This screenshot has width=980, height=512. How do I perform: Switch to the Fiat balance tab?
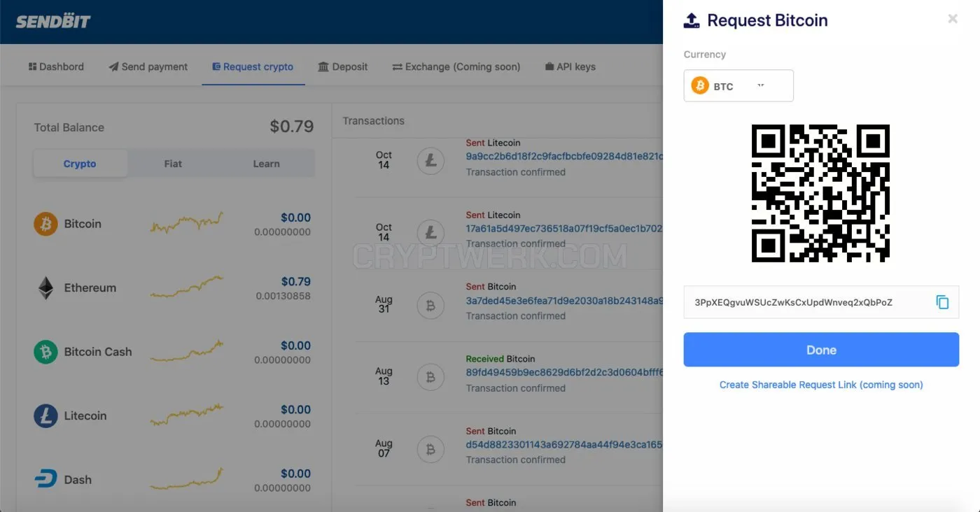pos(173,164)
